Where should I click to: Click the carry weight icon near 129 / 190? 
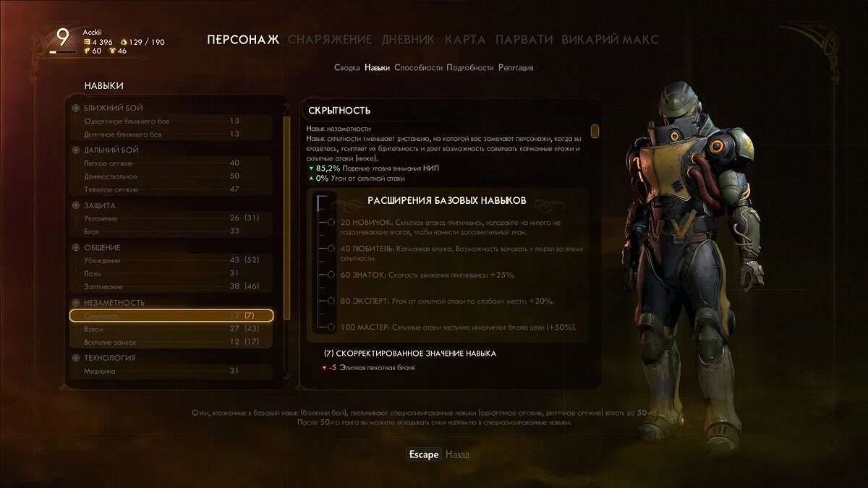point(122,42)
